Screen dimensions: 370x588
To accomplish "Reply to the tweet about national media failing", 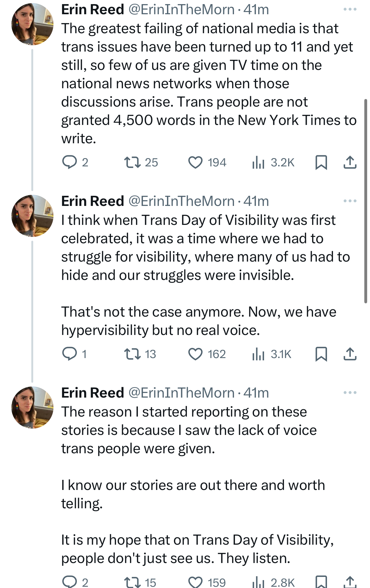I will [x=70, y=162].
